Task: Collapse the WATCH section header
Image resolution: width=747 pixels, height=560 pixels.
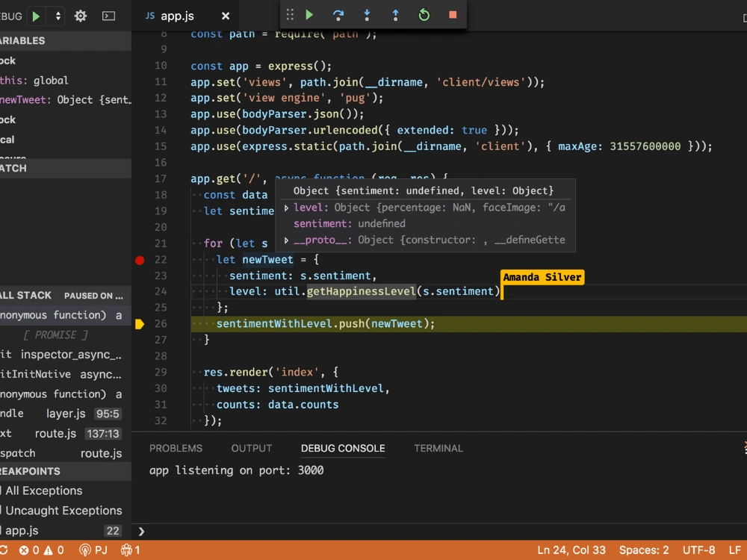Action: (x=65, y=168)
